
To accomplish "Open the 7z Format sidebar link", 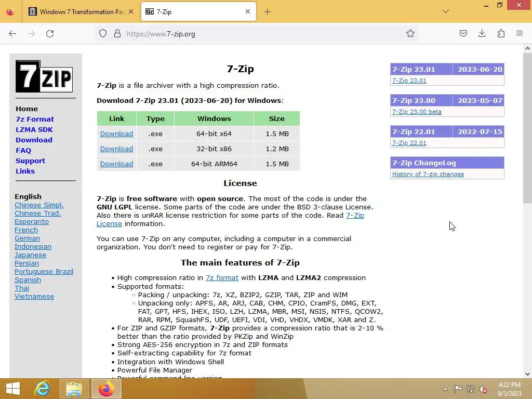I will pyautogui.click(x=35, y=119).
